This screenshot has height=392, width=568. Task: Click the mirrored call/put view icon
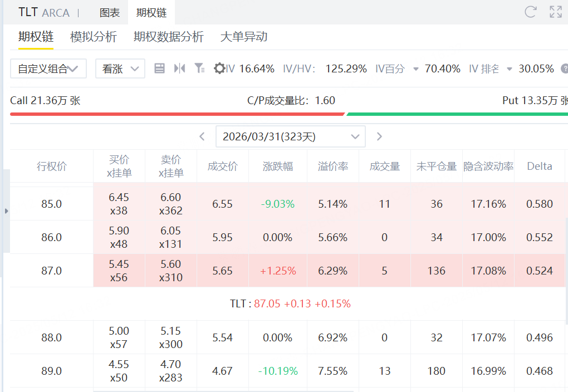click(x=180, y=68)
